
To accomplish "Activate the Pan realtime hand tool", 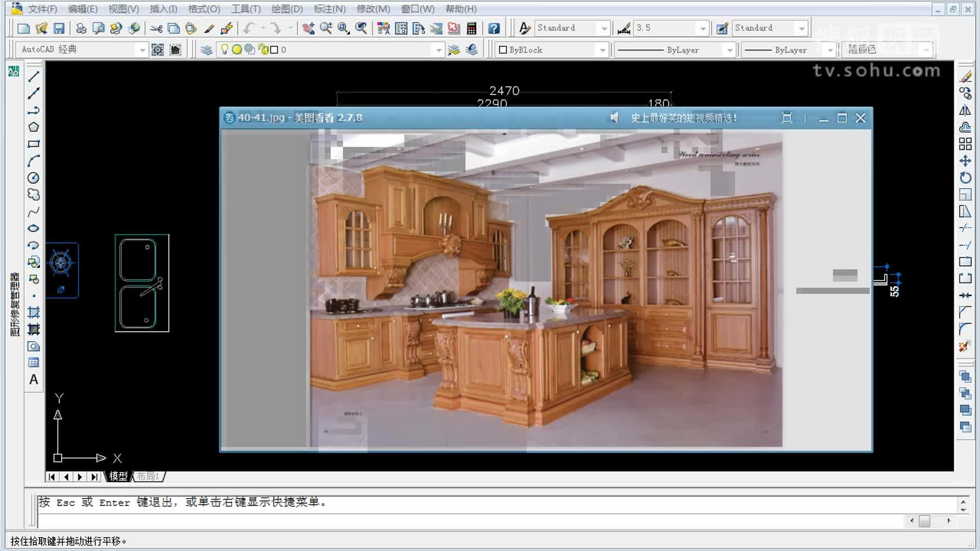I will pyautogui.click(x=308, y=29).
